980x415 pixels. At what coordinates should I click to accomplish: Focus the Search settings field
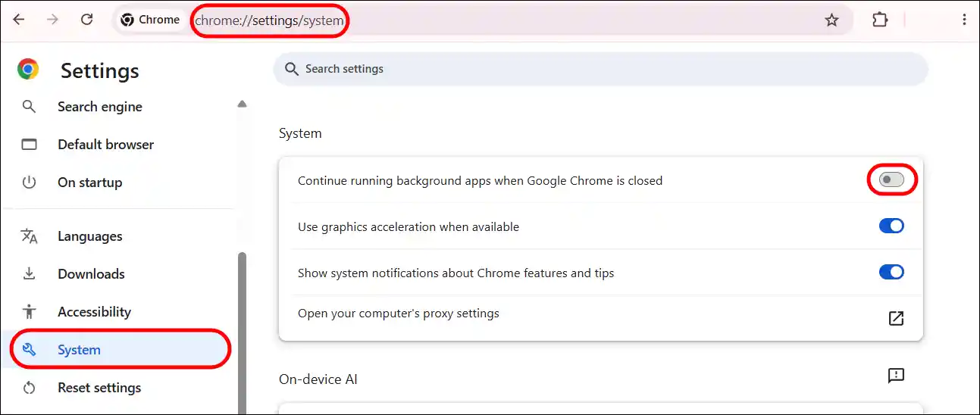coord(600,69)
